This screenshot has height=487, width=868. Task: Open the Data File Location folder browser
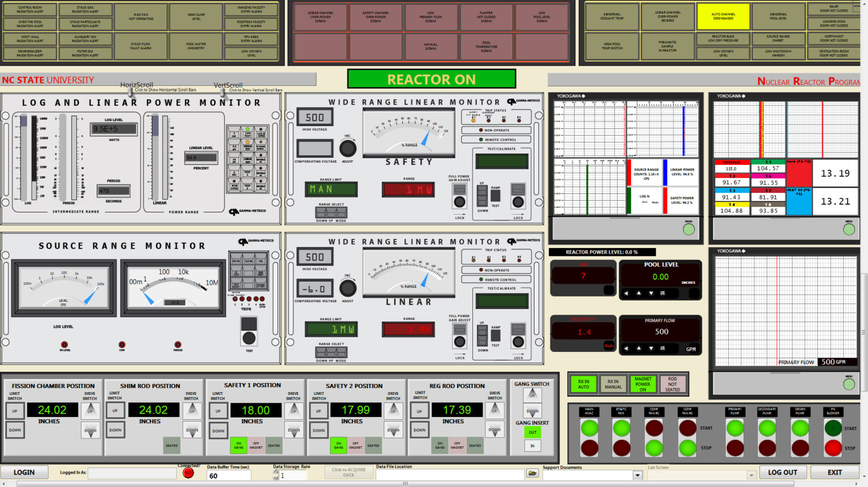(x=532, y=474)
